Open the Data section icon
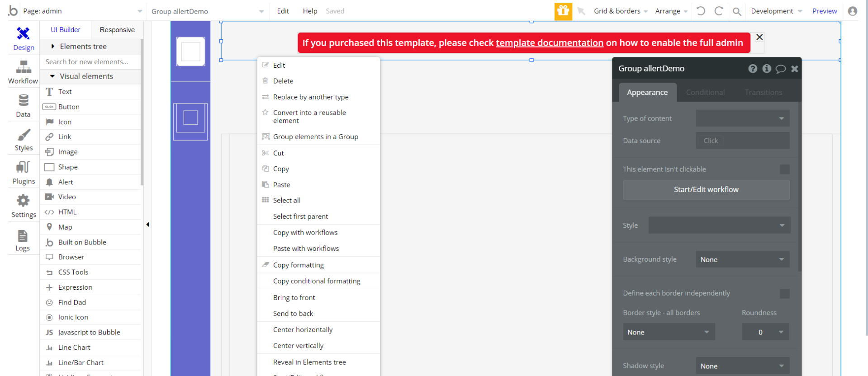 click(23, 105)
